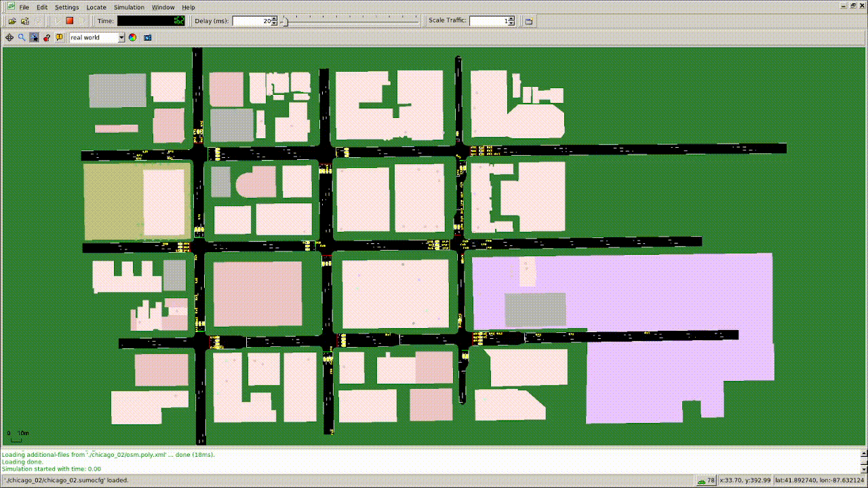This screenshot has height=488, width=868.
Task: Open the new view window icon
Action: (529, 21)
